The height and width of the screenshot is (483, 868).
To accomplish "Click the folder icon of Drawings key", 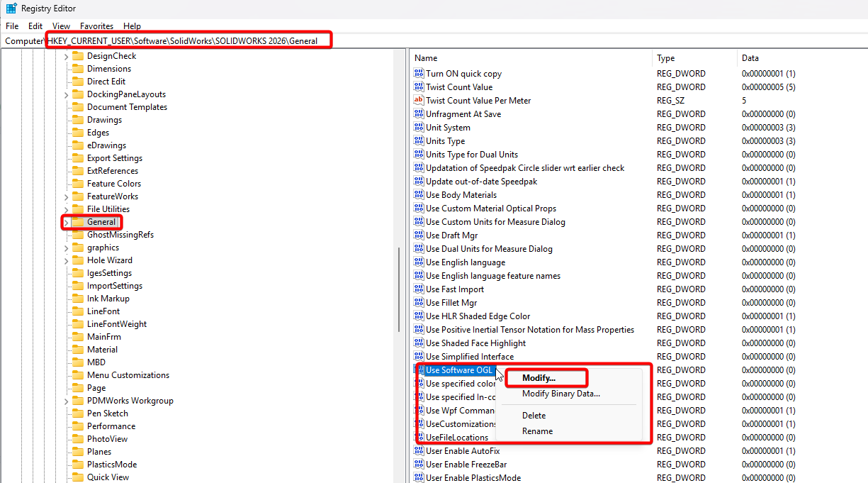I will 78,120.
